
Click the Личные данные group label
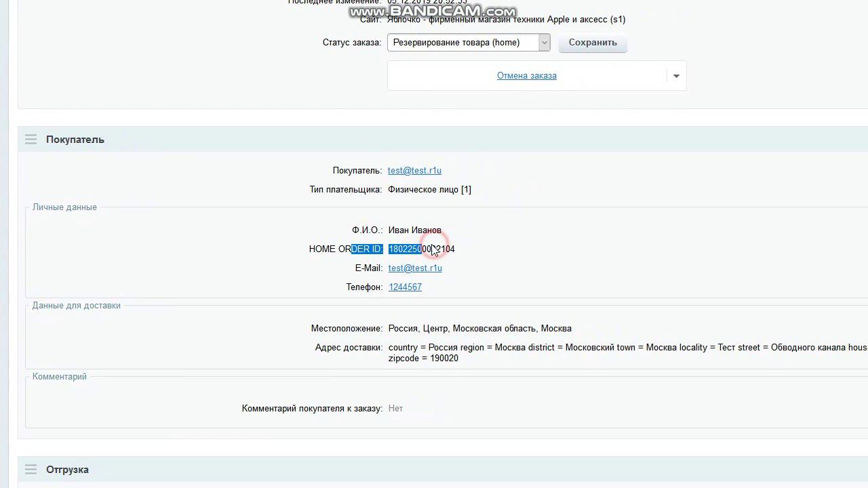(x=64, y=207)
